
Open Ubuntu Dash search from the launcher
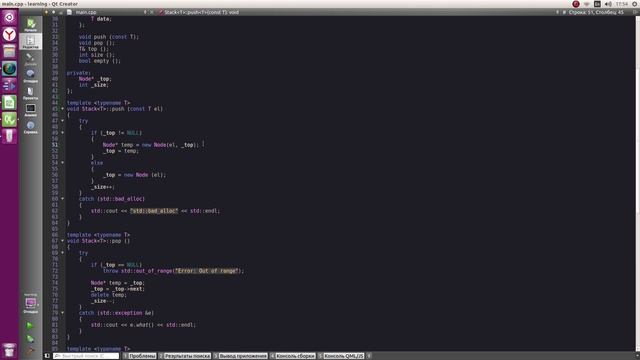[x=9, y=18]
